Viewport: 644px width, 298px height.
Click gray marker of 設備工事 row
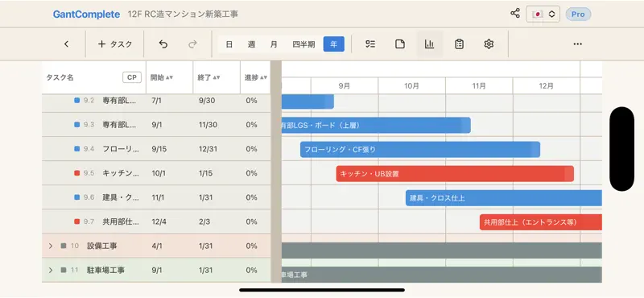(64, 246)
